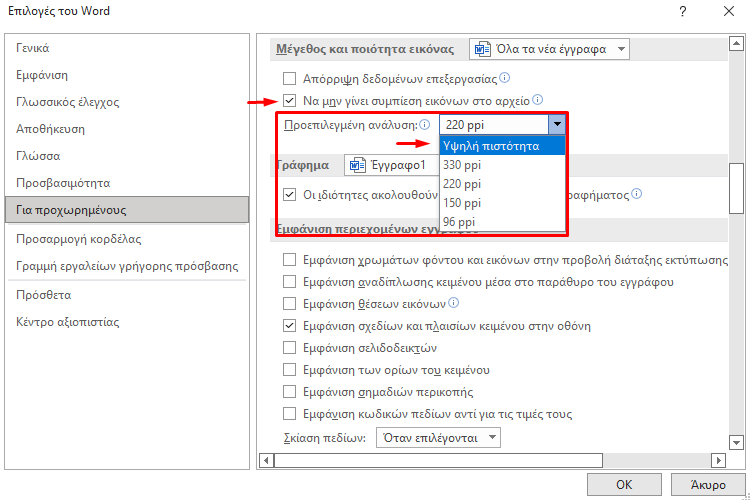750x500 pixels.
Task: Show info icon next to Να μην γίνει συμπίεση
Action: (x=538, y=100)
